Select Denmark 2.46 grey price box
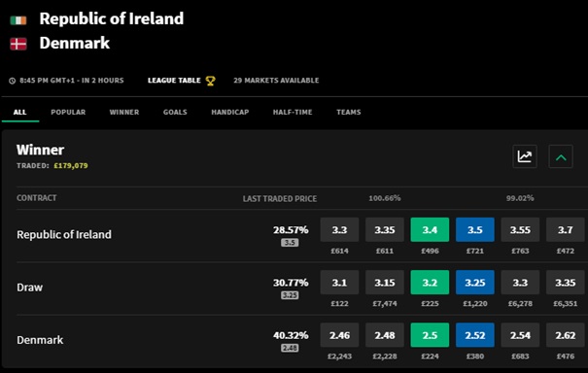Screen dimensions: 588x373 point(339,335)
